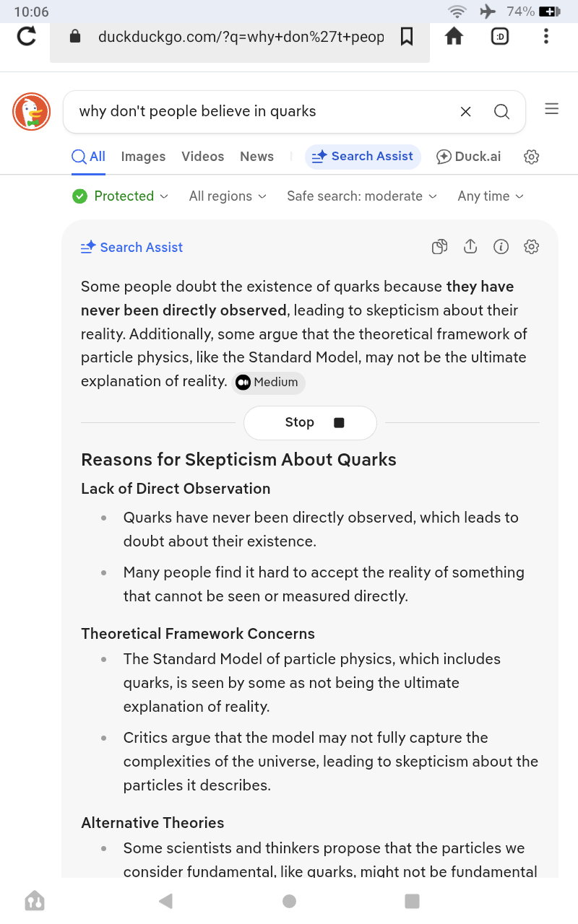Go to the browser home page icon
Viewport: 578px width, 924px height.
(454, 36)
